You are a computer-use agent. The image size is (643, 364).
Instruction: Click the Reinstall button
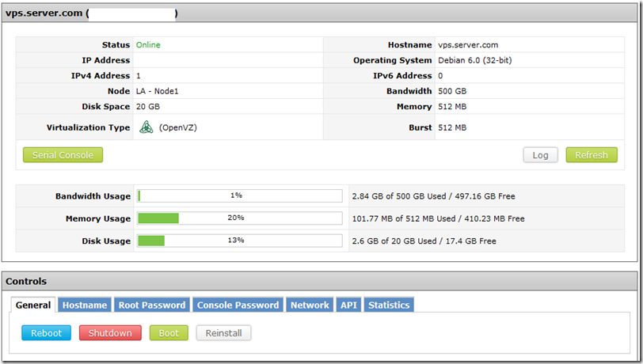click(223, 333)
